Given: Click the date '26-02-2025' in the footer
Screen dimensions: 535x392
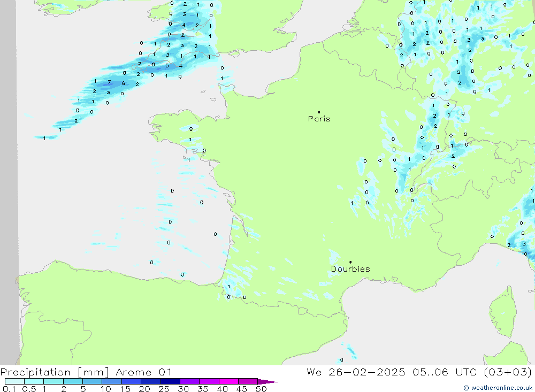Looking at the screenshot, I should tap(367, 372).
